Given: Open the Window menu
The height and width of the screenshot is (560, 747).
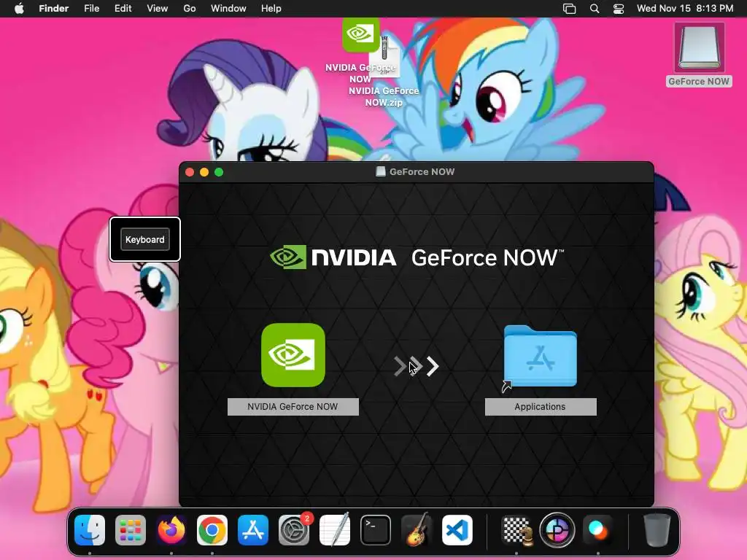Looking at the screenshot, I should [x=228, y=9].
